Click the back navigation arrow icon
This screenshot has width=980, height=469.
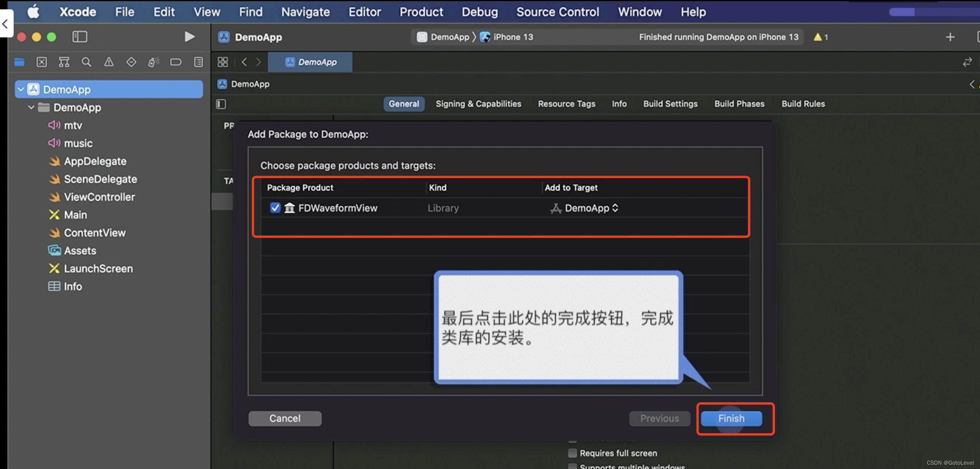pyautogui.click(x=246, y=61)
